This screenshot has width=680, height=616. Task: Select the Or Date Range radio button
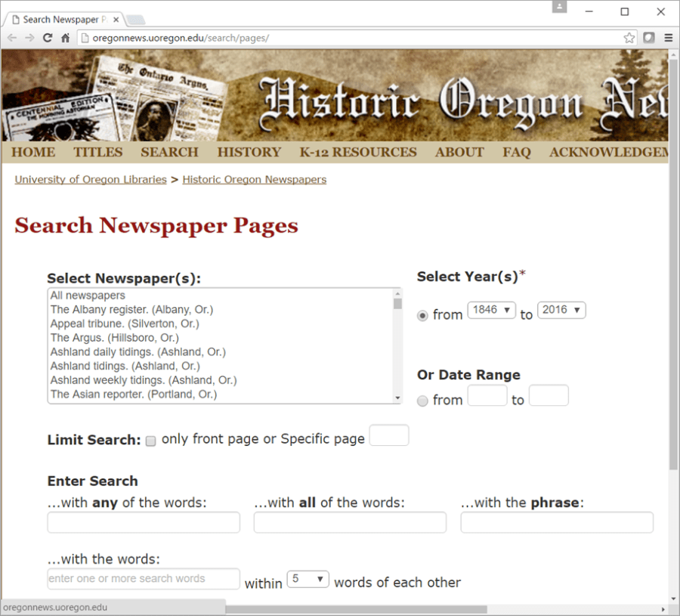tap(422, 401)
